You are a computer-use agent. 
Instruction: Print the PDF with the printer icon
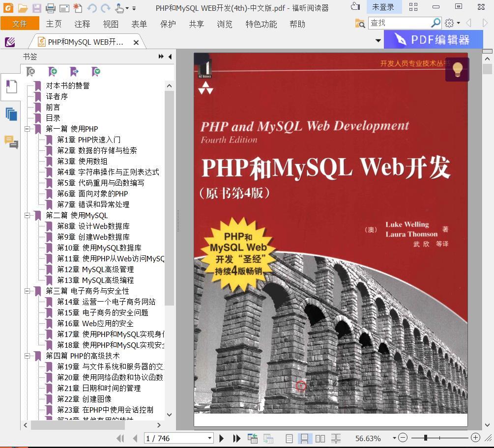pos(51,8)
